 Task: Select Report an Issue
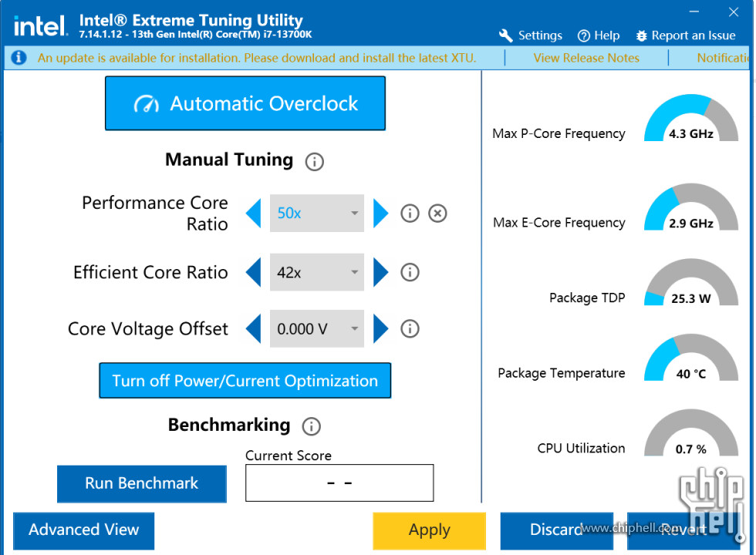(686, 35)
